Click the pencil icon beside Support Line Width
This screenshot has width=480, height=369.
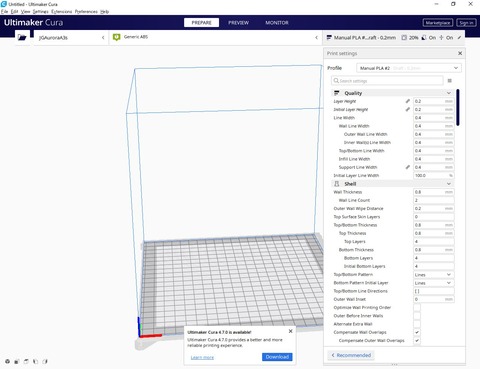click(407, 167)
